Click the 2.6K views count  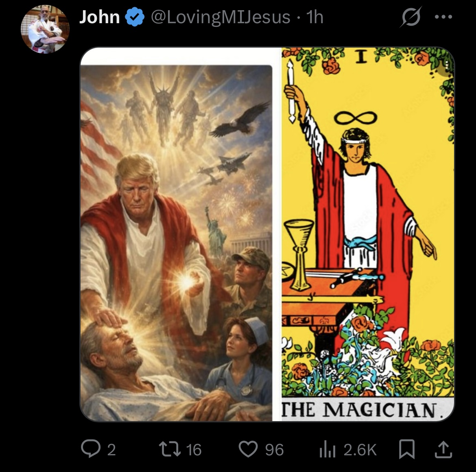tap(360, 450)
